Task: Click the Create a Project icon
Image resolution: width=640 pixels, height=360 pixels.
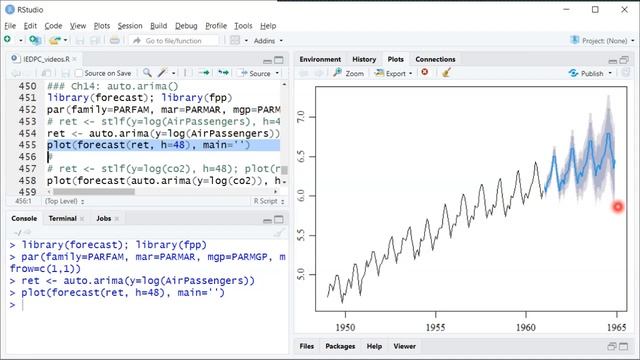Action: (35, 40)
